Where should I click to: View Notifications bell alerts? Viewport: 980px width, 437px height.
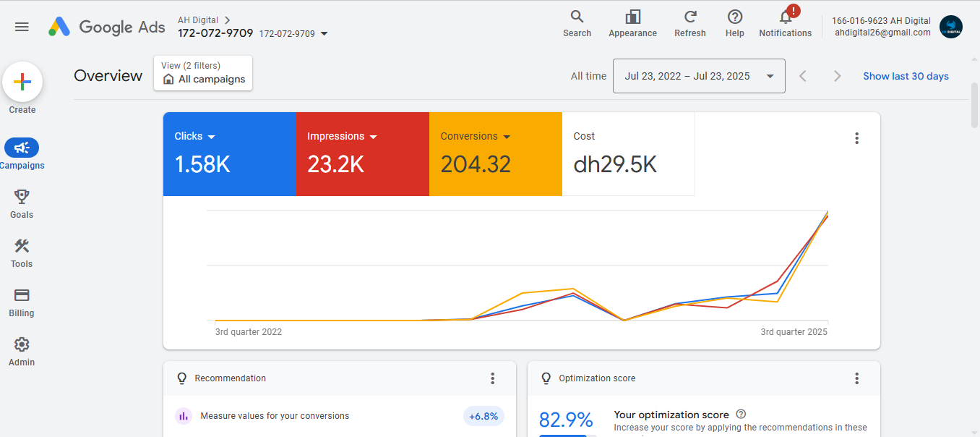pyautogui.click(x=786, y=17)
